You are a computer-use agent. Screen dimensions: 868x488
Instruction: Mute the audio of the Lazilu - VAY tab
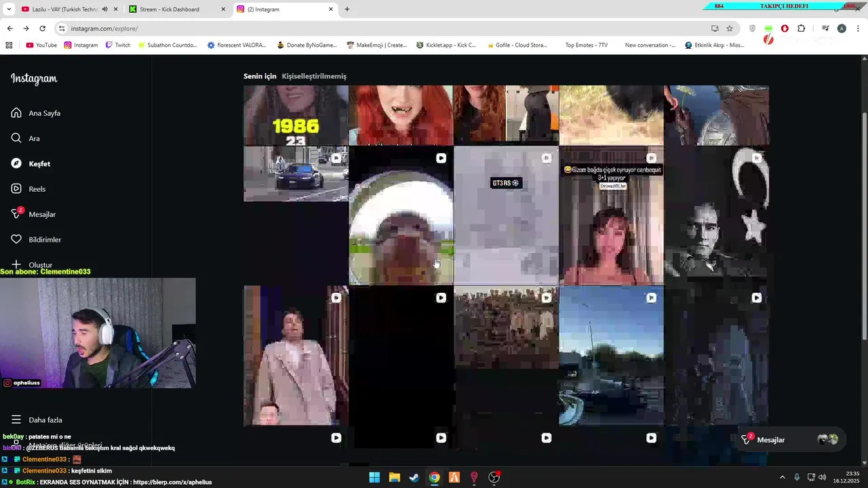[x=104, y=9]
